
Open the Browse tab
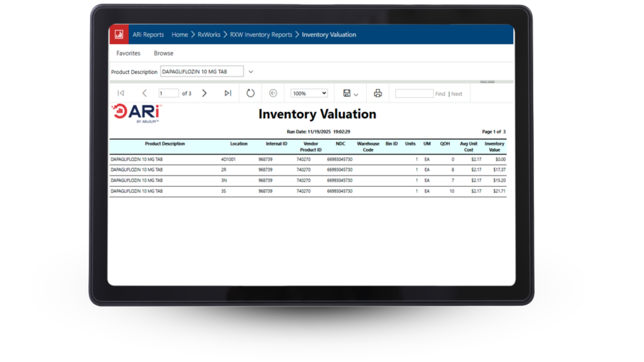click(x=163, y=53)
